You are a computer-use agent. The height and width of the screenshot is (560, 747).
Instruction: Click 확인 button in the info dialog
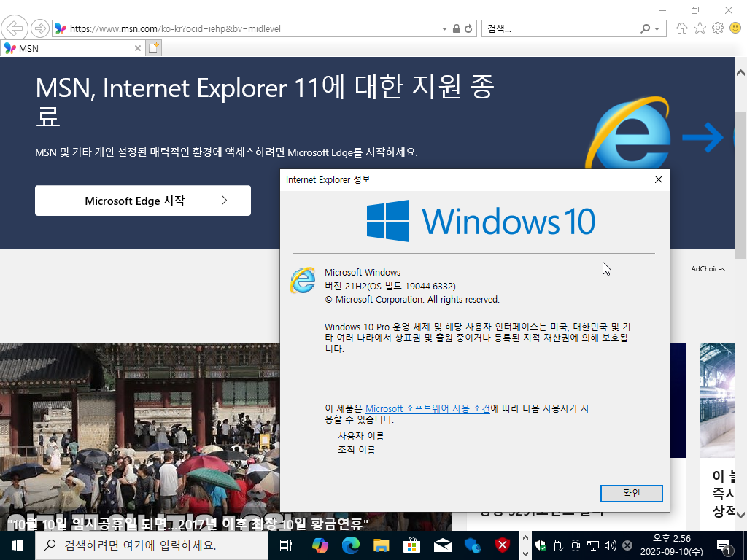click(x=631, y=494)
